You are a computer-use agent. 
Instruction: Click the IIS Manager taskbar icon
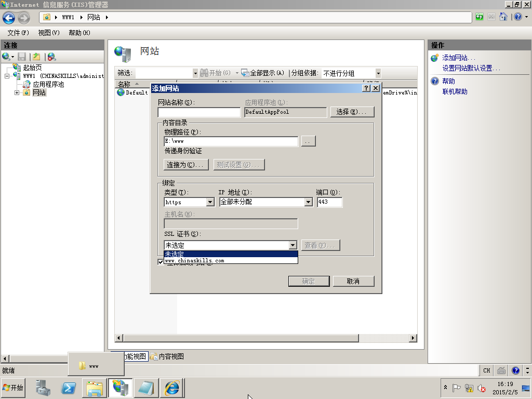click(x=121, y=388)
